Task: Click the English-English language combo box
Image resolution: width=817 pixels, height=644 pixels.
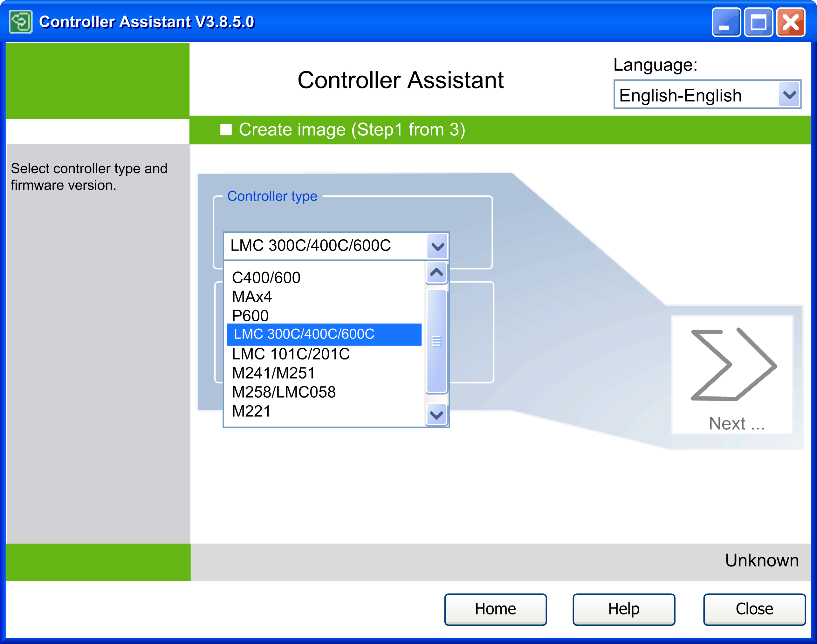Action: (x=707, y=94)
